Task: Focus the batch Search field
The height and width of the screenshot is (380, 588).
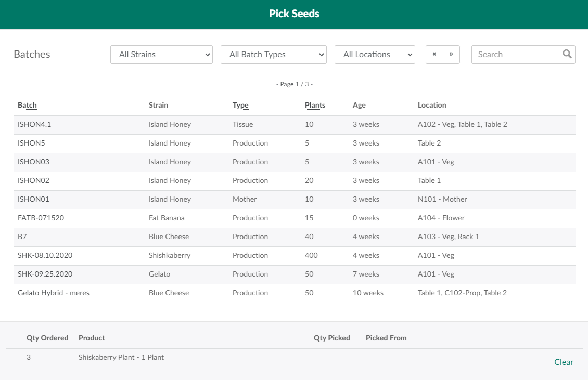Action: (x=515, y=54)
